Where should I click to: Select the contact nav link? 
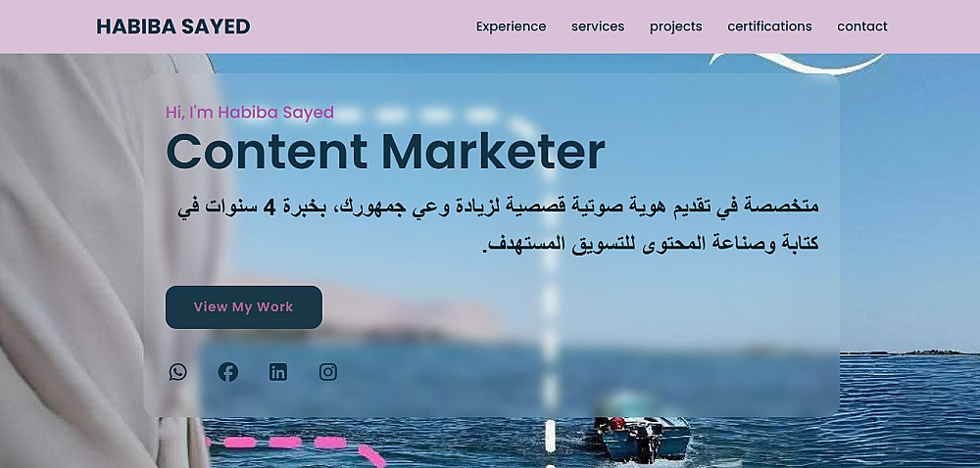[861, 26]
